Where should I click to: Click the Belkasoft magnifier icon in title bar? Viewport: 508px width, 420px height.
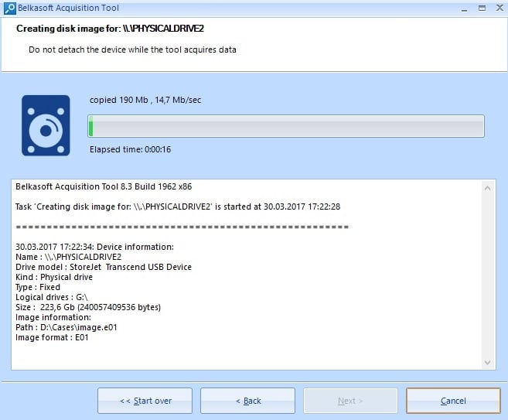tap(9, 9)
